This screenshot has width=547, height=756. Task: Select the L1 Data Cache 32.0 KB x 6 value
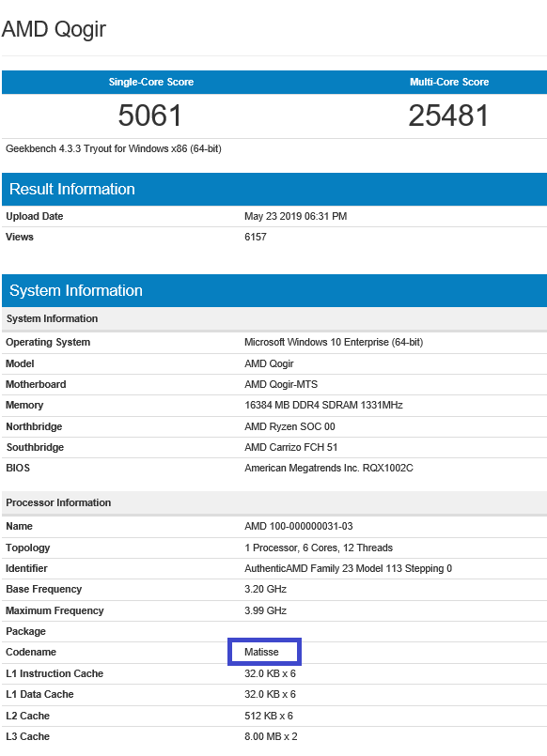(x=270, y=695)
